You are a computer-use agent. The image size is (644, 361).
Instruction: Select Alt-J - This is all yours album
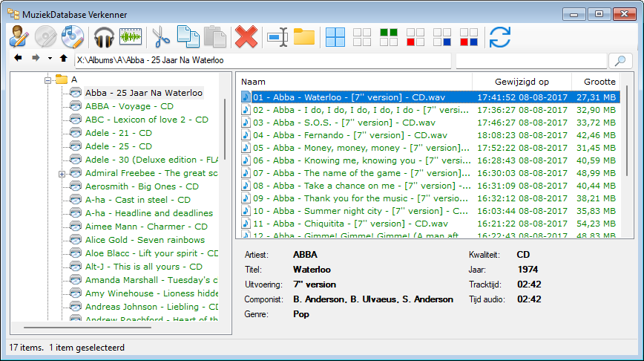(144, 267)
